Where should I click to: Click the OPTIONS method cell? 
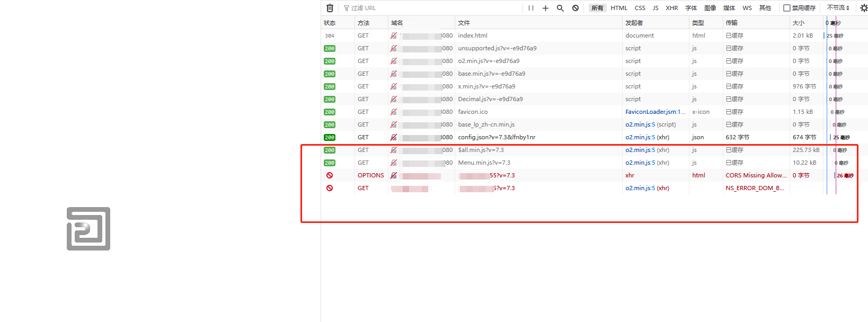(371, 175)
